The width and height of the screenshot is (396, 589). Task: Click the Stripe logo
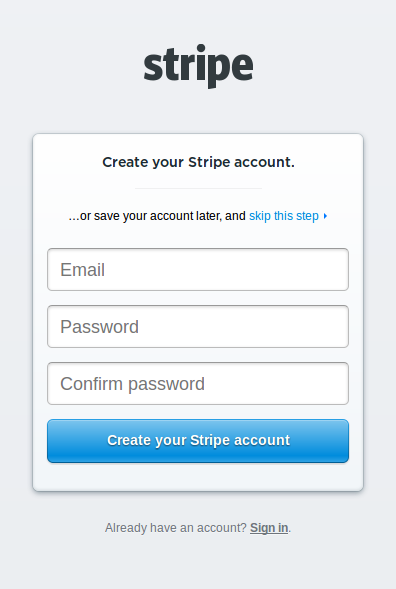tap(198, 66)
